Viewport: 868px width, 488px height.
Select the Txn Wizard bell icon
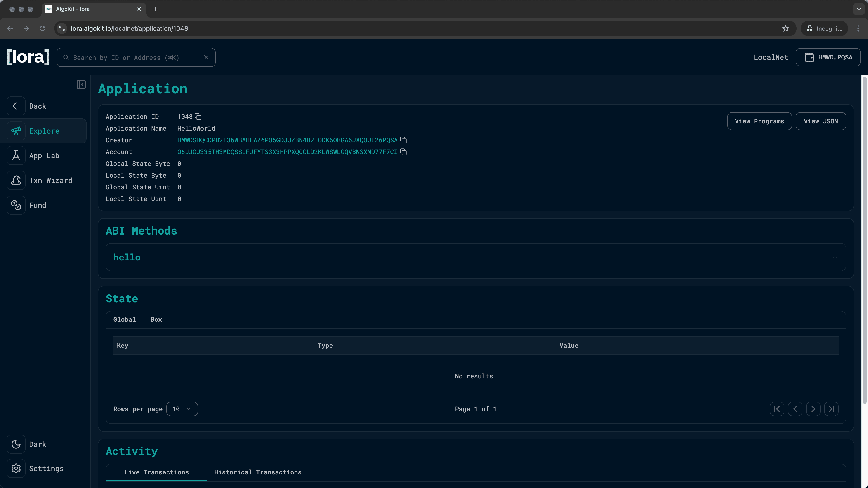[x=16, y=180]
